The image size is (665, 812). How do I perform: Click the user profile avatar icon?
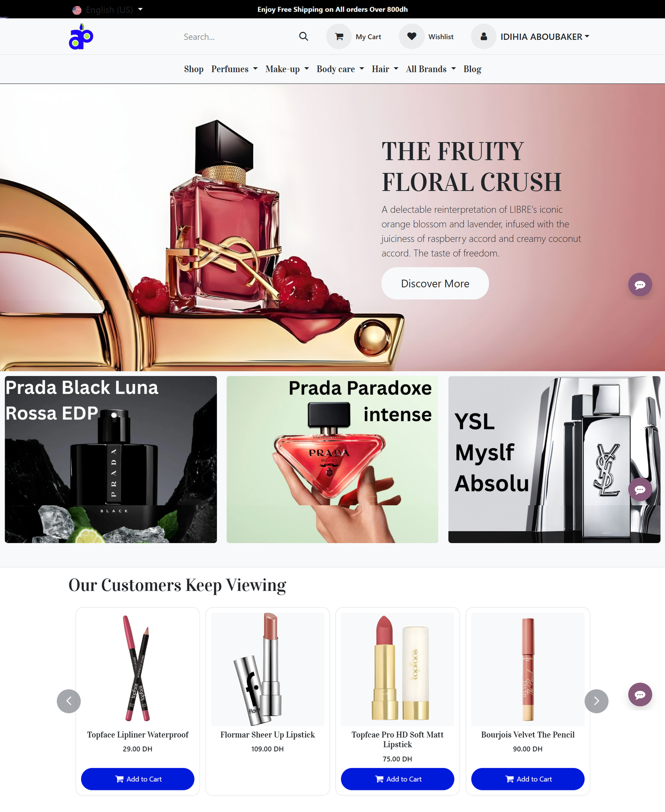tap(484, 37)
